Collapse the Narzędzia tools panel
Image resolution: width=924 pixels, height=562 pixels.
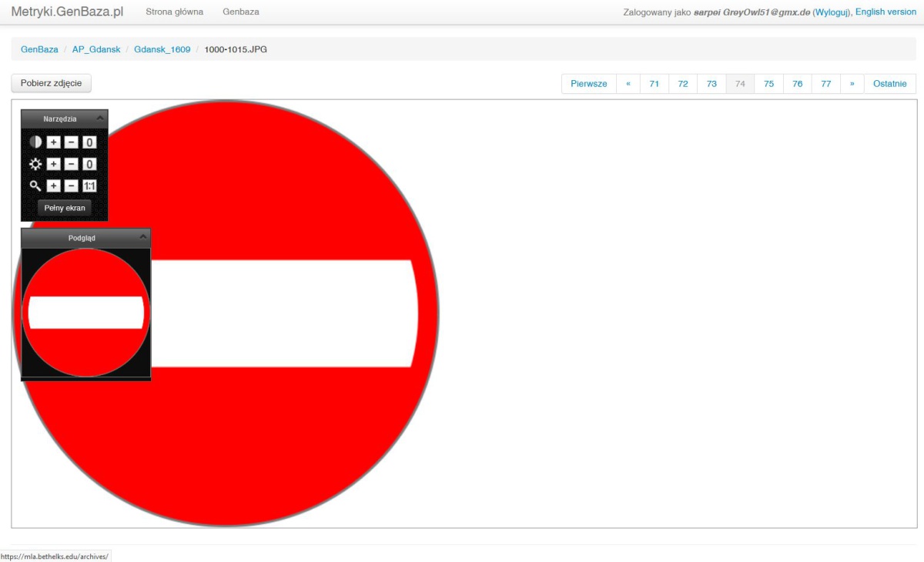pyautogui.click(x=99, y=119)
